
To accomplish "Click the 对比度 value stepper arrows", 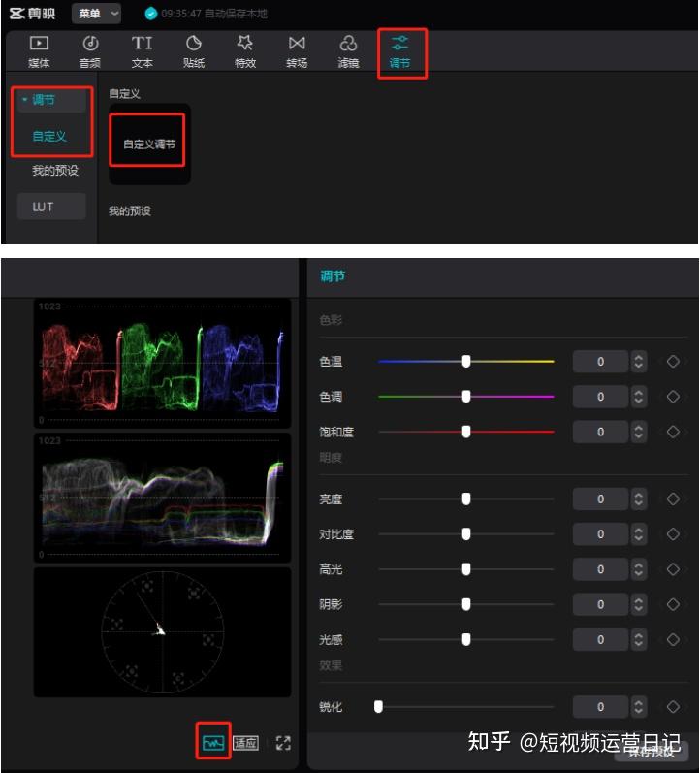I will pos(638,533).
